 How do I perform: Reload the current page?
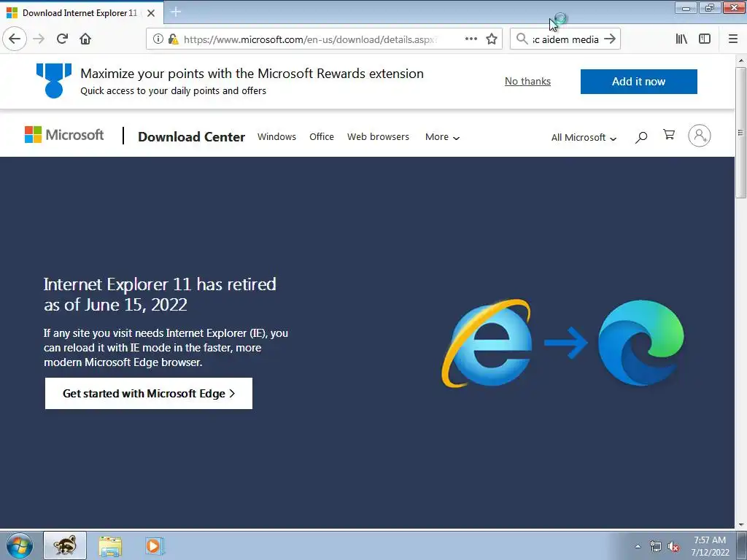63,39
